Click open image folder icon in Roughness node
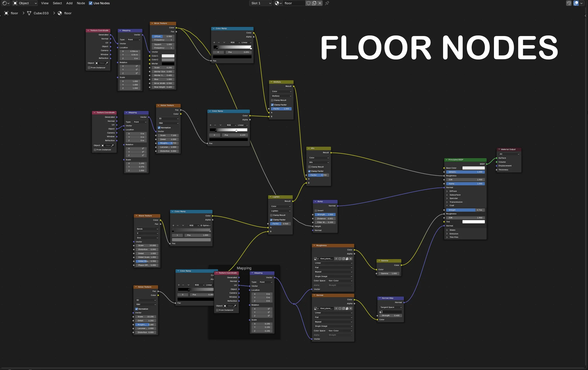588x370 pixels. (347, 258)
